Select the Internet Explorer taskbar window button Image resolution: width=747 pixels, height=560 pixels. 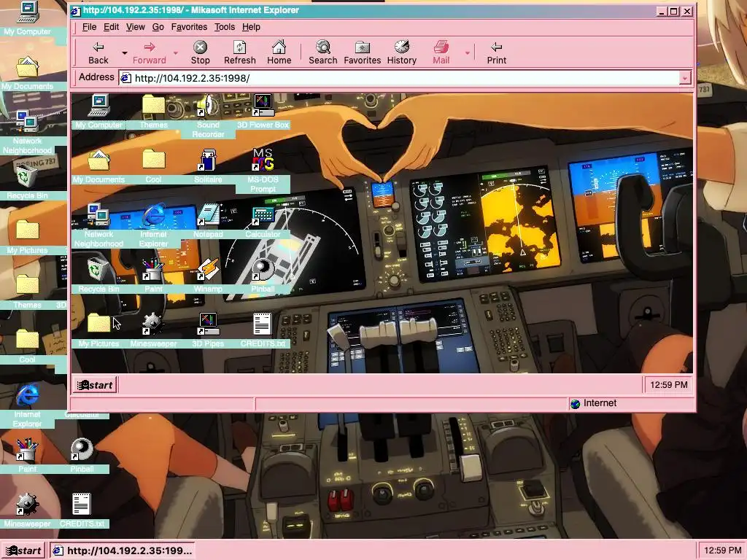[x=123, y=551]
